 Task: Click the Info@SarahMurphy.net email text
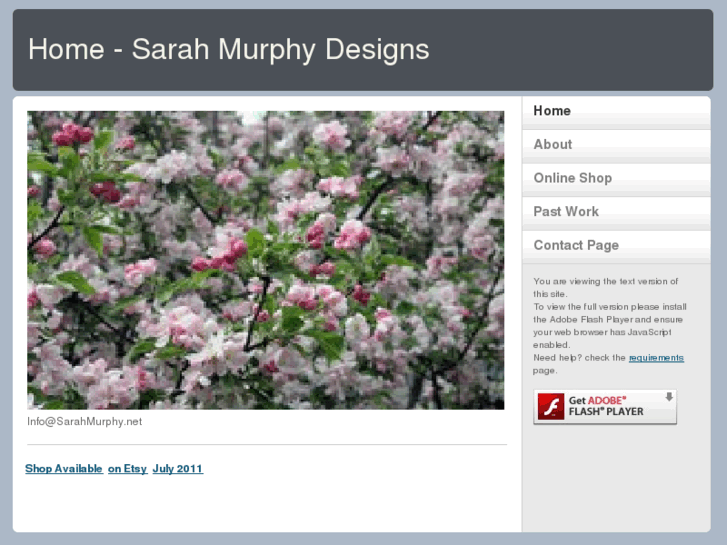84,422
